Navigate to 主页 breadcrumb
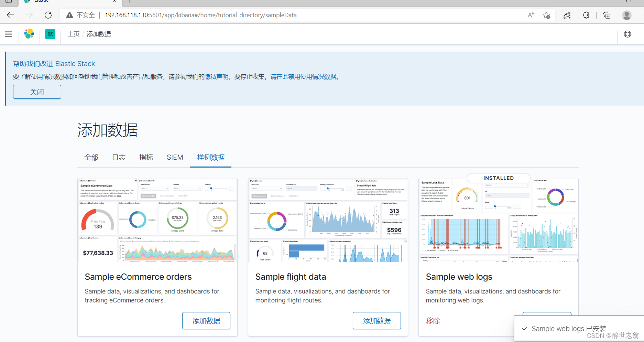644x342 pixels. [x=74, y=34]
